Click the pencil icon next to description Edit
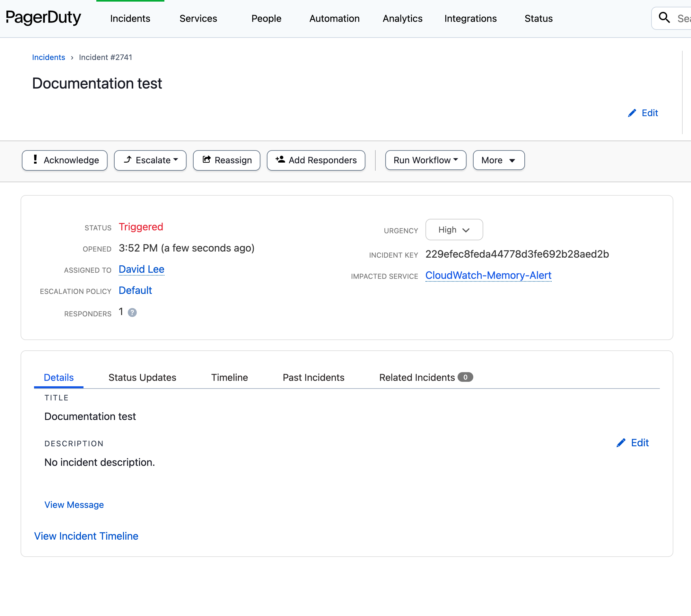 621,443
